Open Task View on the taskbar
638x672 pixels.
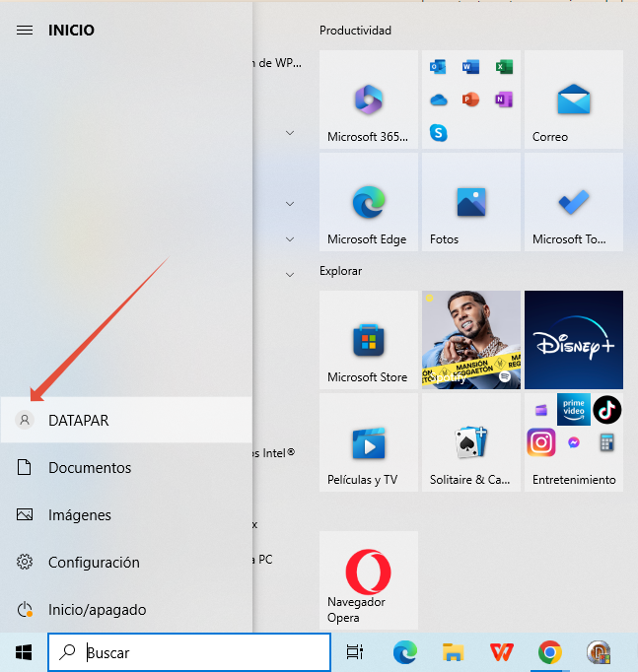click(x=355, y=652)
